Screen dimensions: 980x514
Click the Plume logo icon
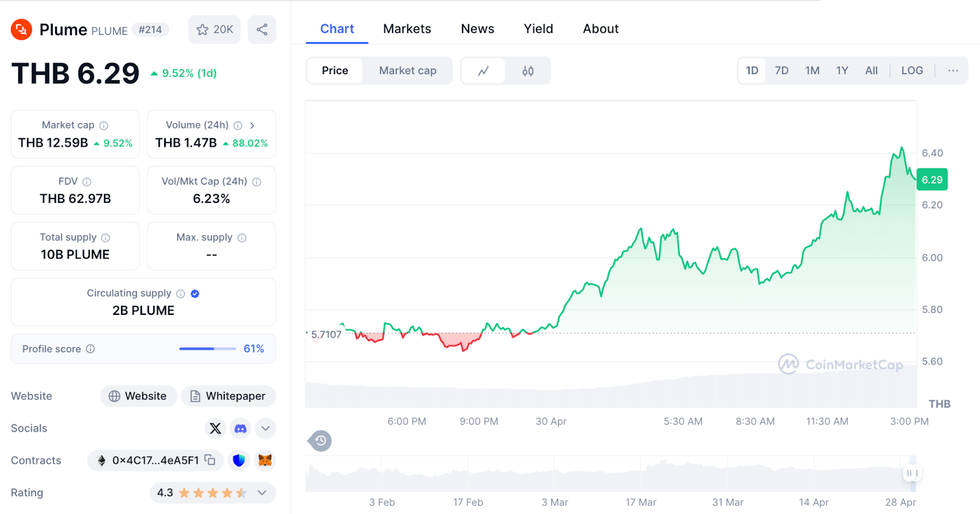pyautogui.click(x=21, y=29)
